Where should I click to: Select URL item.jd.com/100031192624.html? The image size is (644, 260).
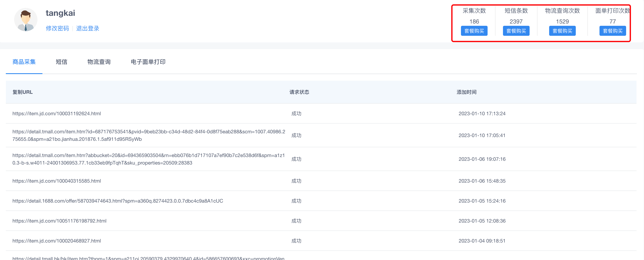[x=57, y=114]
